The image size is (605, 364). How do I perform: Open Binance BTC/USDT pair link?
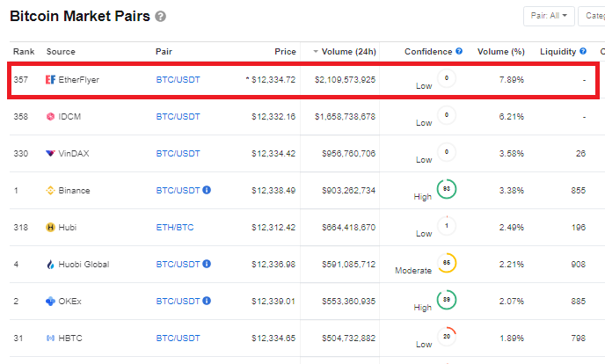pos(178,191)
